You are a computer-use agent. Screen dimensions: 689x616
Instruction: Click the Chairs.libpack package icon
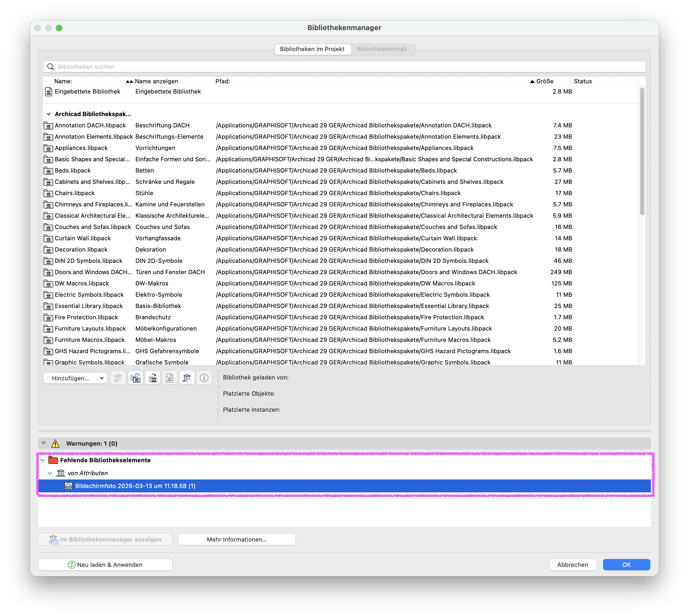48,193
